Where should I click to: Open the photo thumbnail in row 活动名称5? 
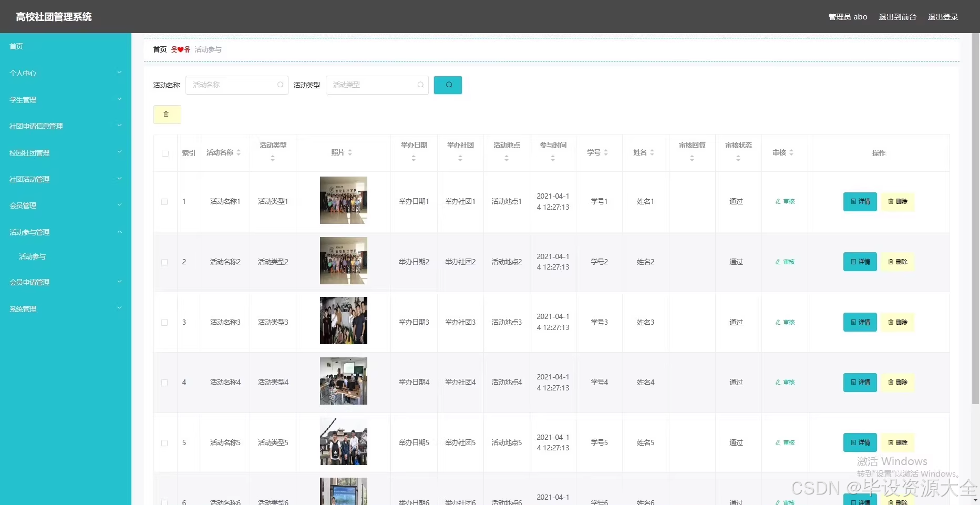(x=344, y=441)
